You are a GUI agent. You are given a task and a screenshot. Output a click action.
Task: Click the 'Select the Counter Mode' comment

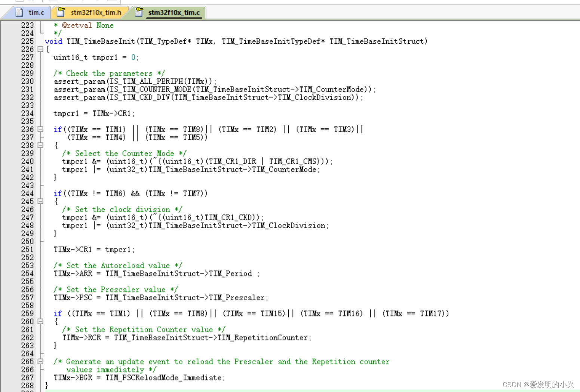(x=124, y=154)
